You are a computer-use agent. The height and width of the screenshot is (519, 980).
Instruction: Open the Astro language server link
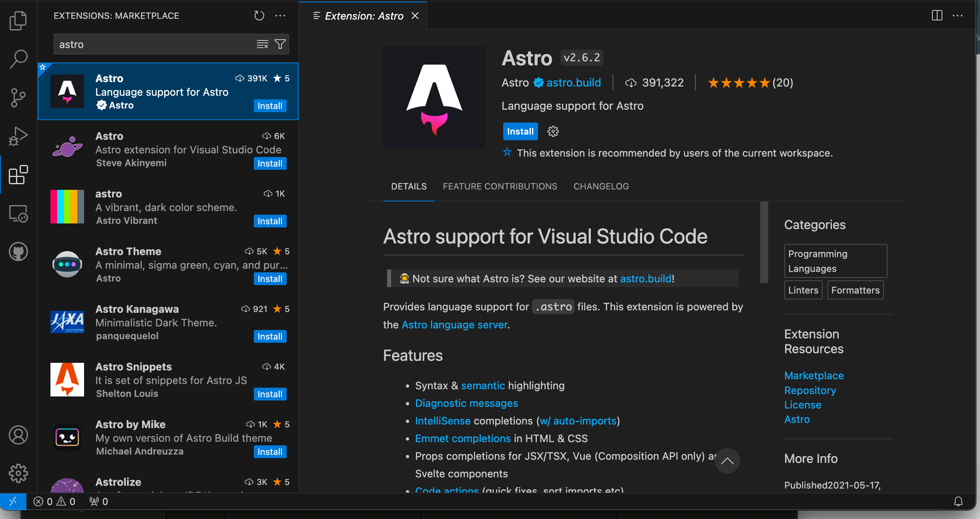pyautogui.click(x=454, y=325)
